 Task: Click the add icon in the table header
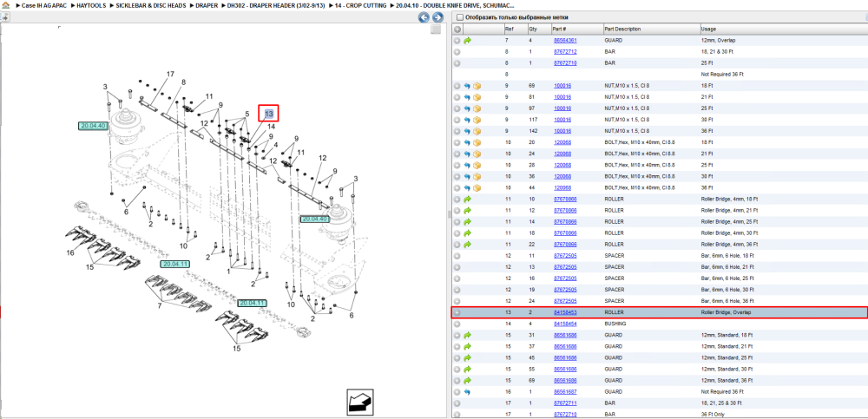457,29
